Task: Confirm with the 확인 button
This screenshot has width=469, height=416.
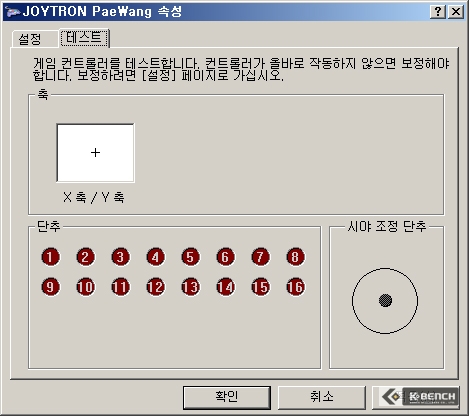Action: pyautogui.click(x=227, y=397)
